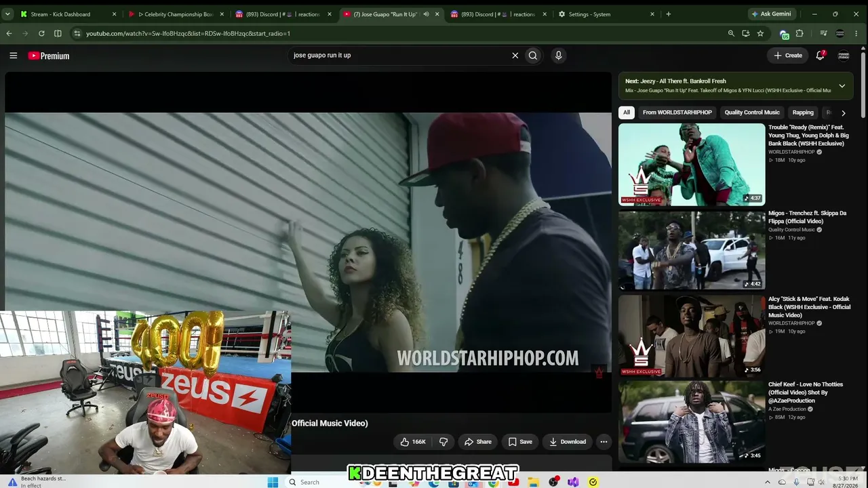Expand the Next: Jeezy playlist panel
Viewport: 868px width, 488px height.
842,86
